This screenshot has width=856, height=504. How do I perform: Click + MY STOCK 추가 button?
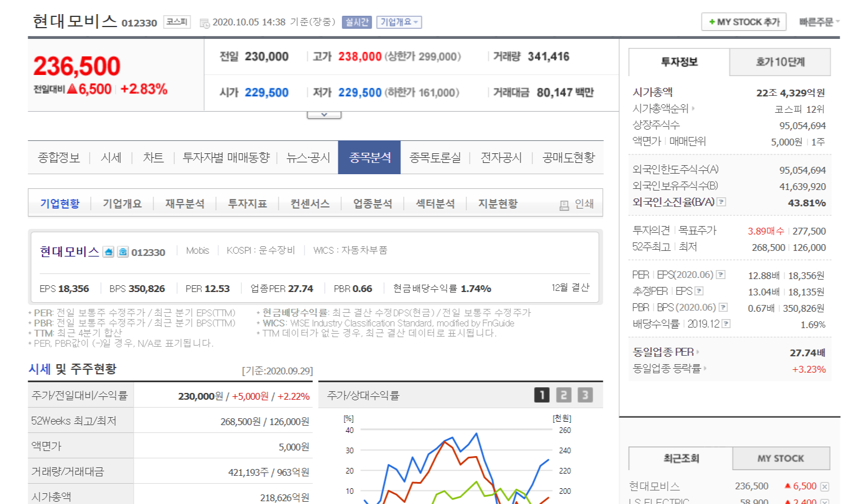744,22
